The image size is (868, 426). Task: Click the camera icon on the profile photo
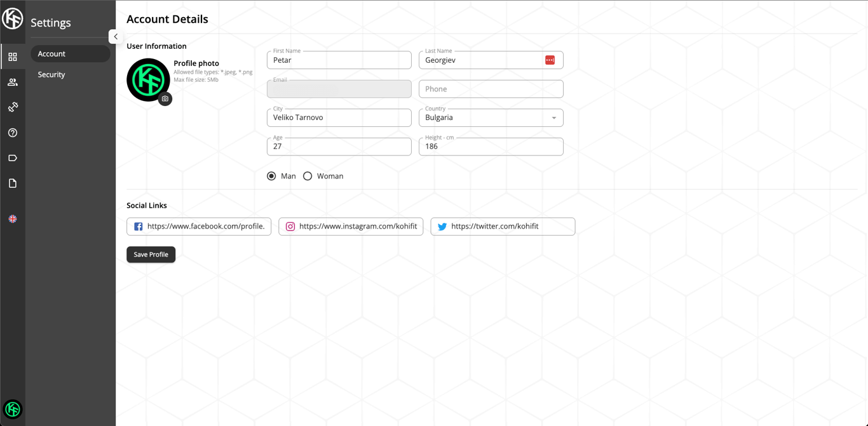click(165, 99)
